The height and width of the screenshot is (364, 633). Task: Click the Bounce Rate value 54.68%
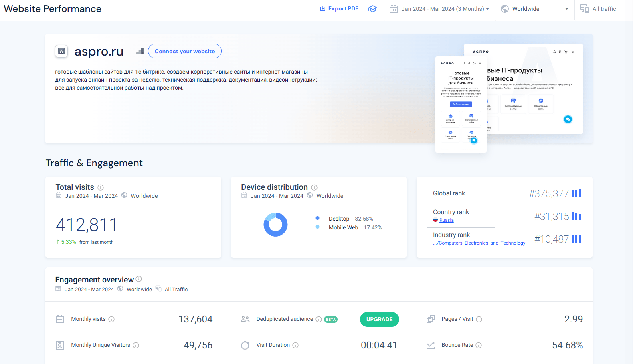click(x=568, y=345)
